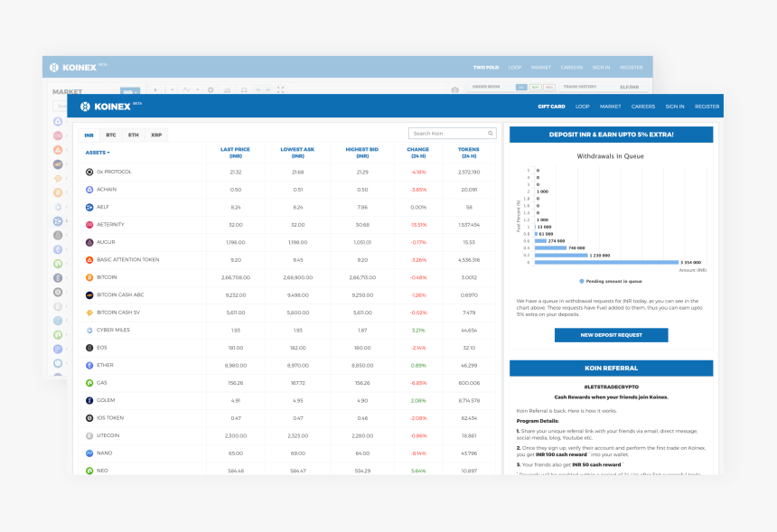Click the 0x Protocol coin icon
Screen dimensions: 777x532
point(89,172)
